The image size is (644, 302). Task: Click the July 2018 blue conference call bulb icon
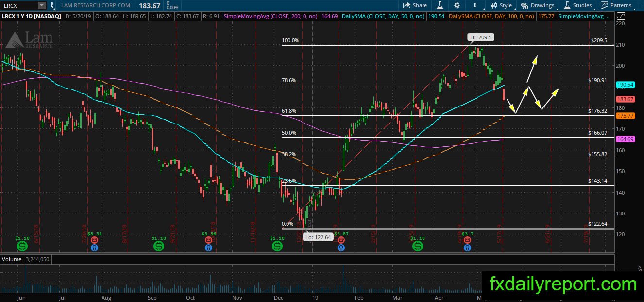pyautogui.click(x=95, y=248)
